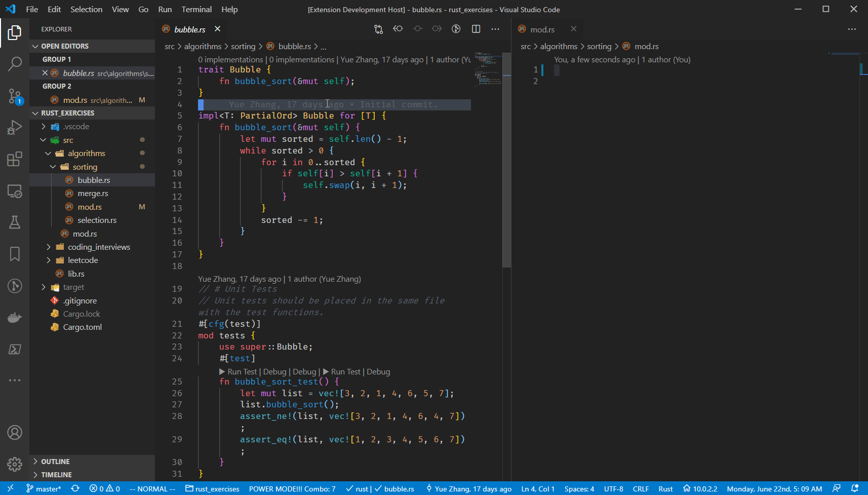Open the terminal-shaped icon in activity bar
The height and width of the screenshot is (495, 868).
(15, 349)
